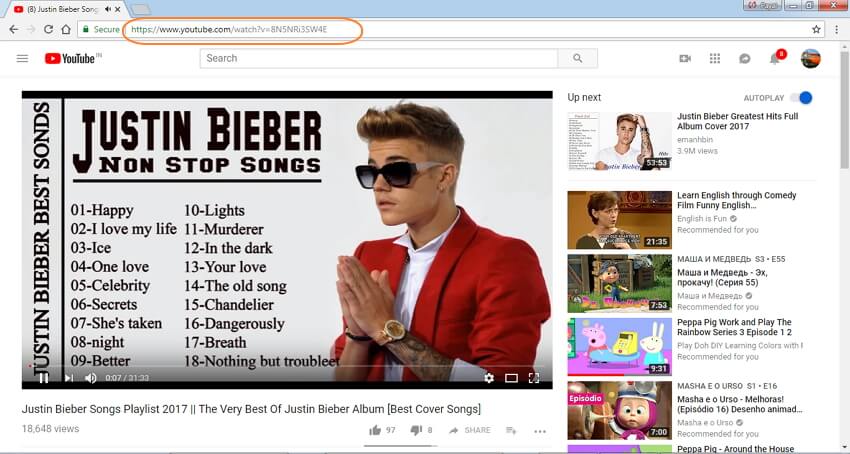Image resolution: width=850 pixels, height=454 pixels.
Task: Open Justin Bieber Greatest Hits Full Album title
Action: pos(737,121)
